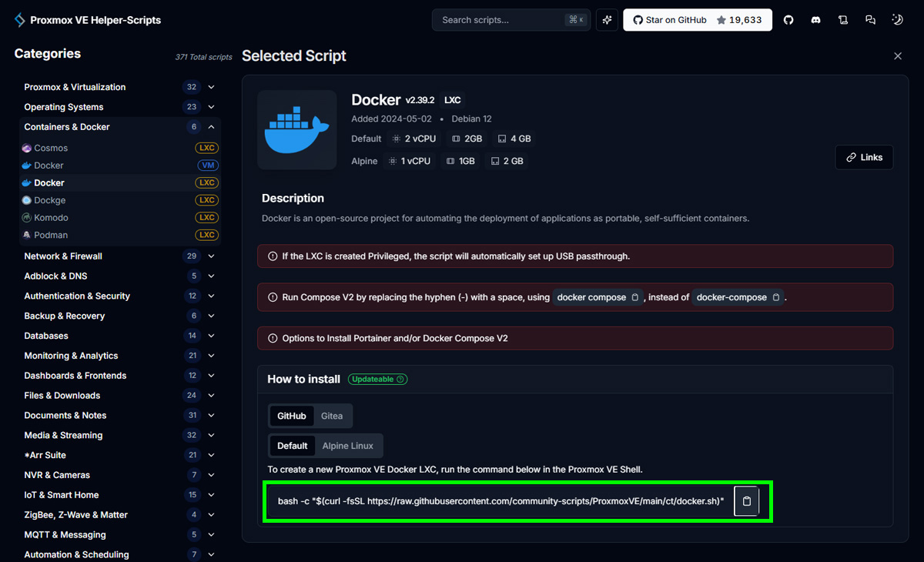Screen dimensions: 924x562
Task: Expand Databases category
Action: click(x=120, y=336)
